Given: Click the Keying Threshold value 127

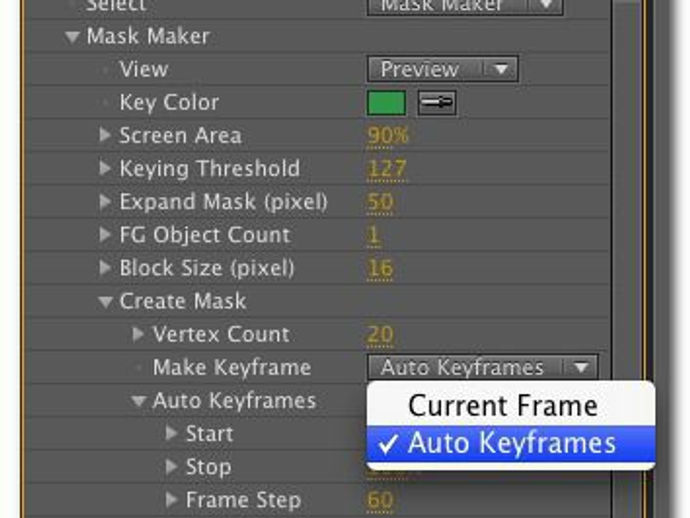Looking at the screenshot, I should tap(386, 169).
